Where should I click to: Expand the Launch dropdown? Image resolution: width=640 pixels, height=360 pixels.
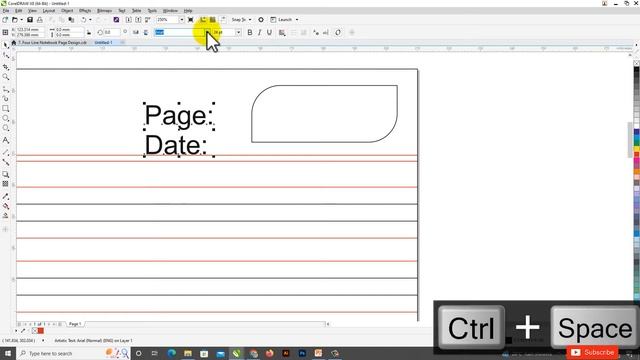tap(297, 20)
